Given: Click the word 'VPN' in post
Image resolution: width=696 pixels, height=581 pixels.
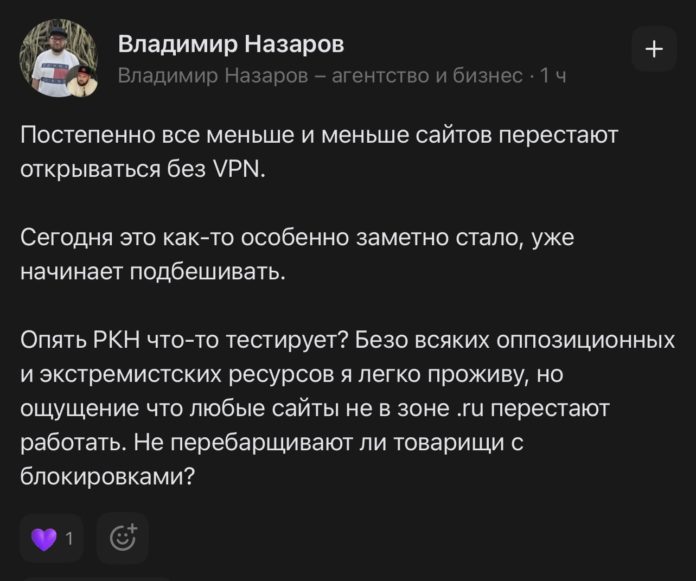Looking at the screenshot, I should (x=237, y=169).
